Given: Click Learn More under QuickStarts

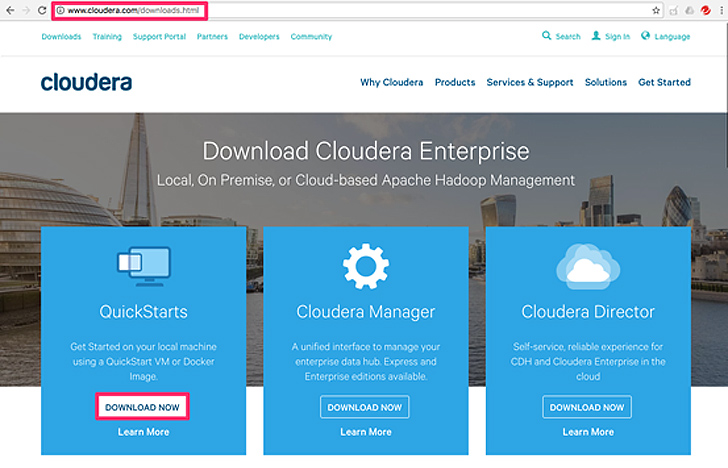Looking at the screenshot, I should 143,432.
